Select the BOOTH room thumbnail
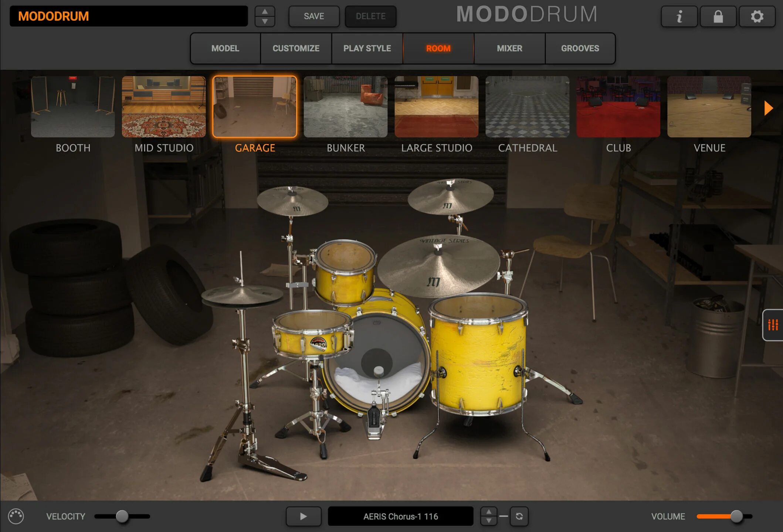 point(73,107)
